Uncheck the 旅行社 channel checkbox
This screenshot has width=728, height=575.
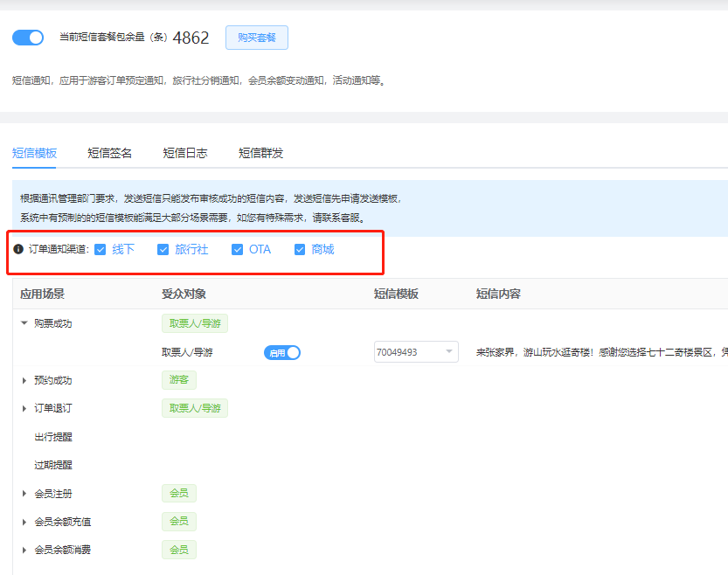(x=163, y=249)
